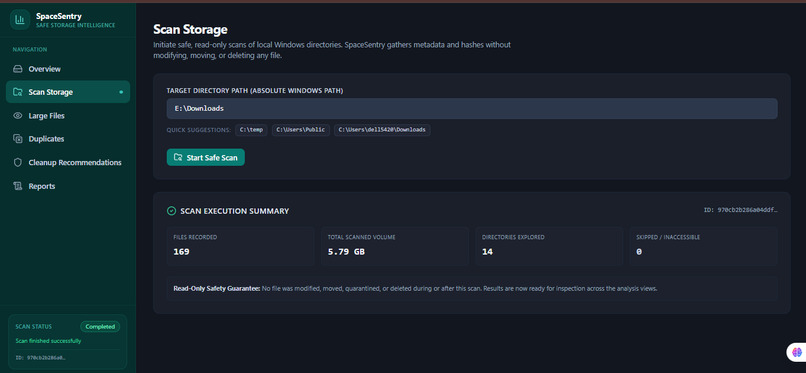This screenshot has height=373, width=806.
Task: Click the pink brain icon at bottom right
Action: coord(797,352)
